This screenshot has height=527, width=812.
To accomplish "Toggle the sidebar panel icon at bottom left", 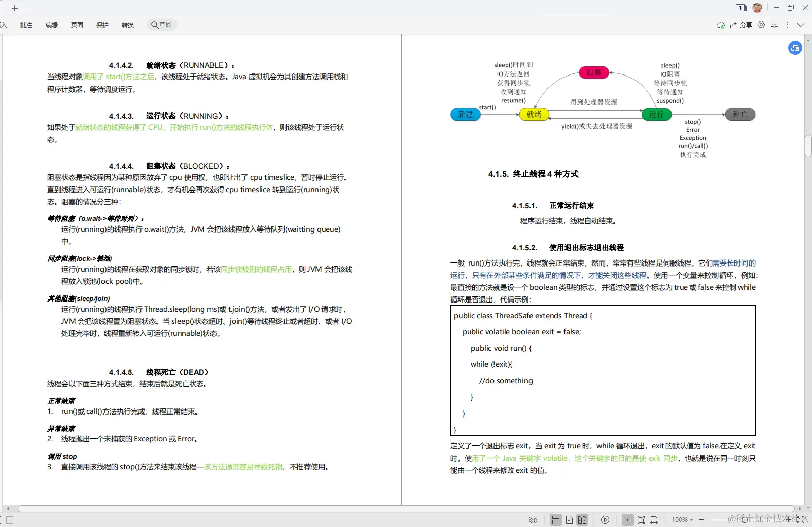I will click(10, 520).
